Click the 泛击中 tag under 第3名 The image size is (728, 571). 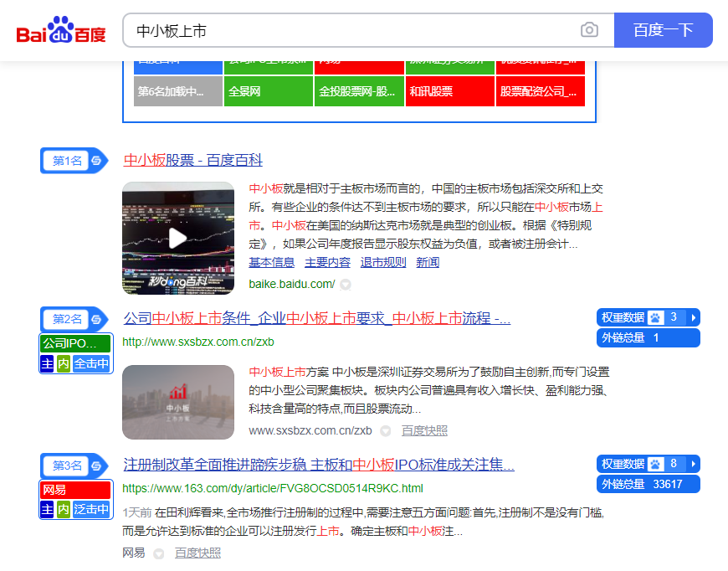91,510
